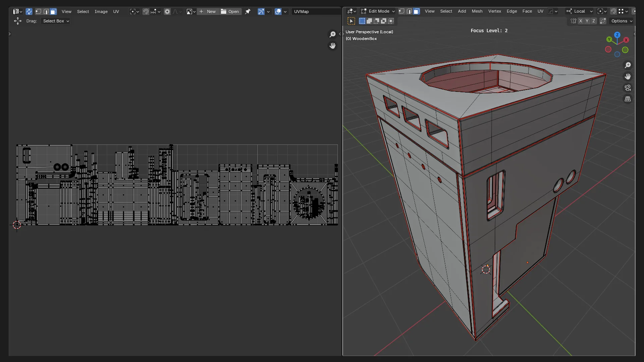Open the Image menu
The image size is (644, 362).
(101, 11)
